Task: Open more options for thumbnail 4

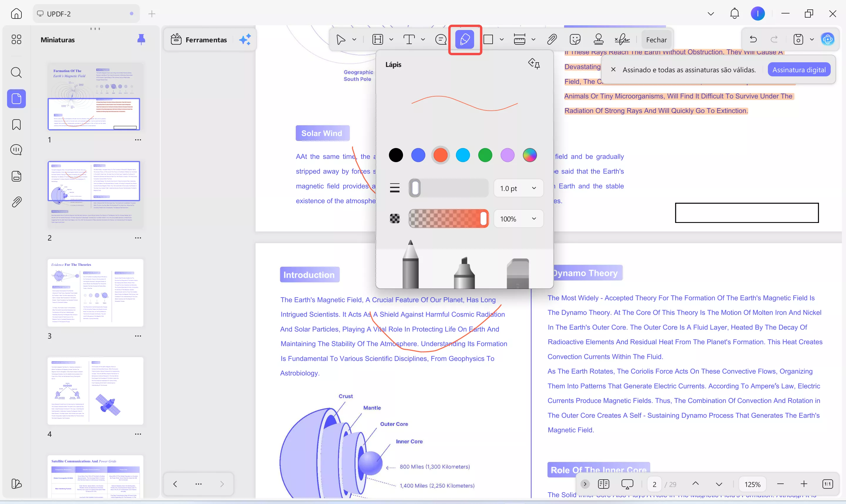Action: point(138,434)
